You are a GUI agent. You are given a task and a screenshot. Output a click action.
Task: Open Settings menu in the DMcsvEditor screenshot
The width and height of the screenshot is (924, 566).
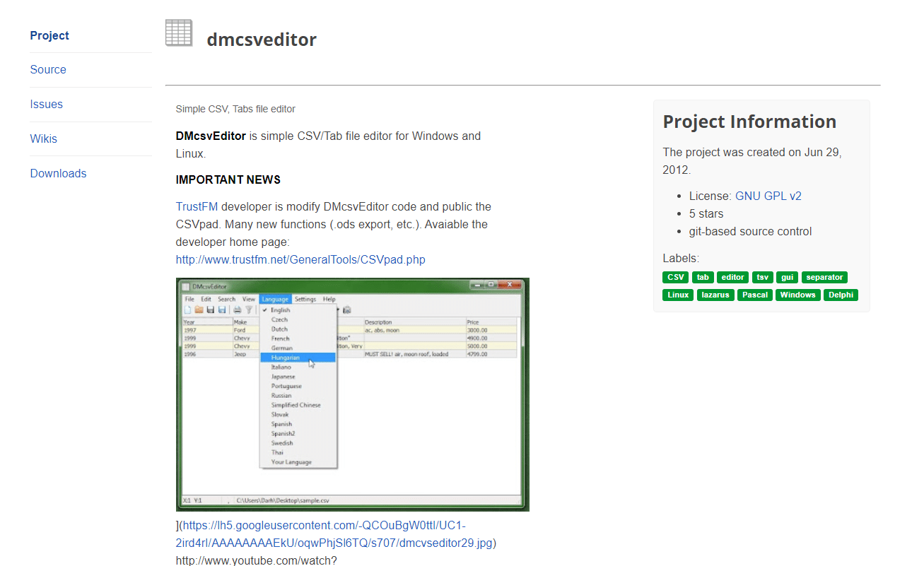(x=305, y=299)
